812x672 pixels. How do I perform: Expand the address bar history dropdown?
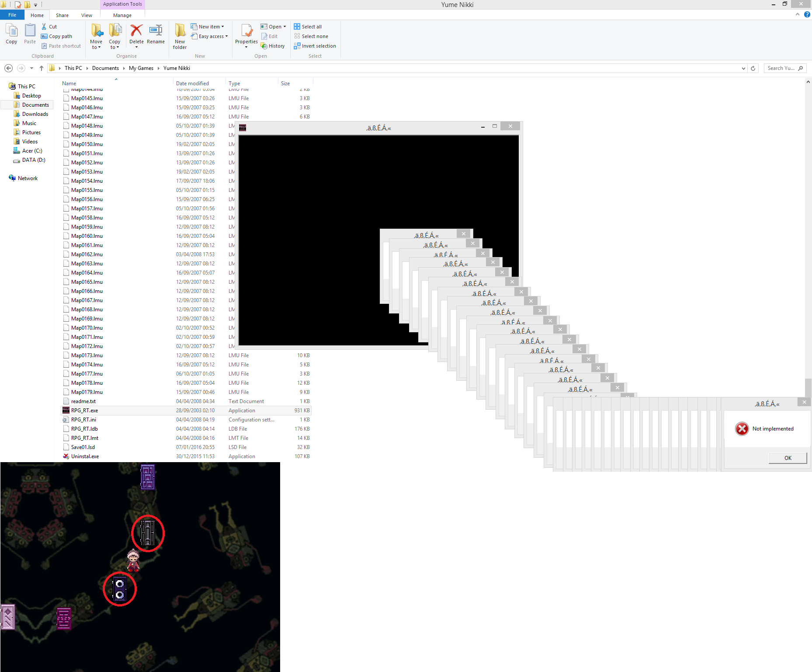pyautogui.click(x=743, y=68)
